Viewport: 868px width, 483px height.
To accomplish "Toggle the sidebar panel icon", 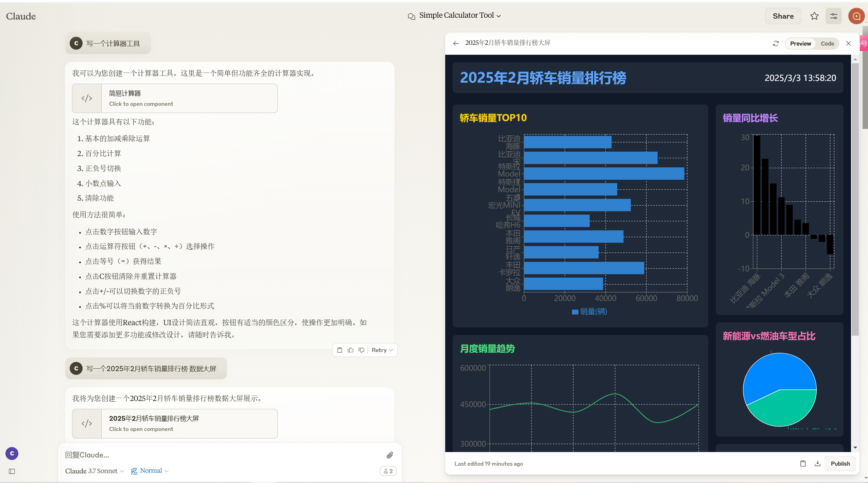I will [x=12, y=471].
